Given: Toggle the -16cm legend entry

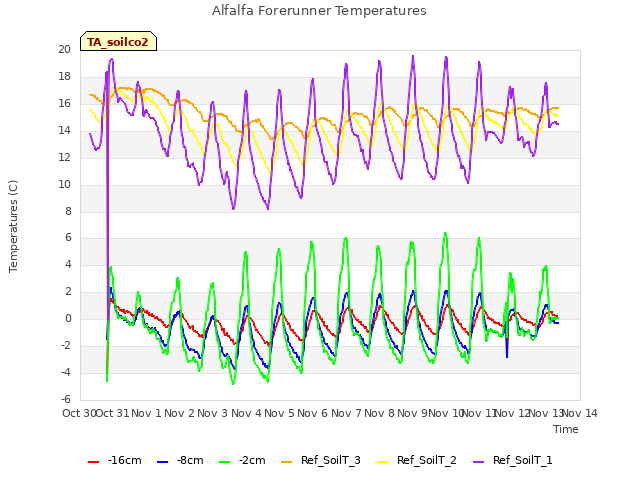Looking at the screenshot, I should [x=115, y=460].
